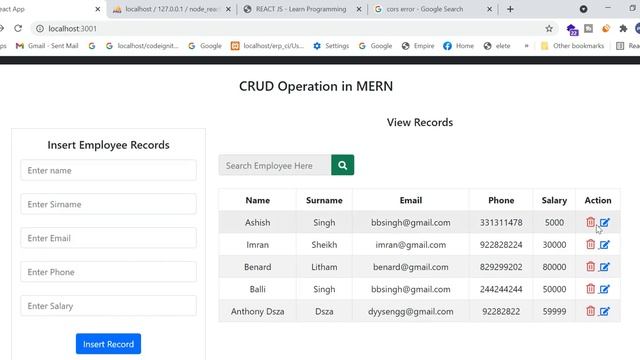
Task: Open the elete bookmark
Action: [x=497, y=46]
